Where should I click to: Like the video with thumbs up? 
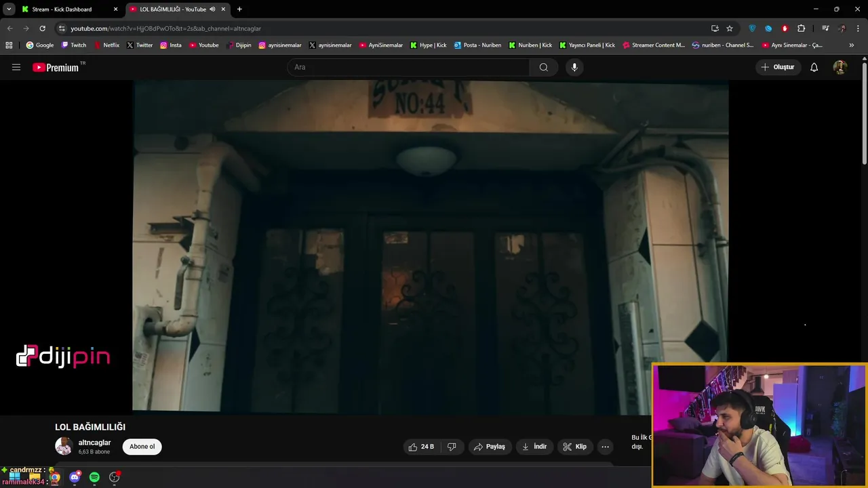click(x=421, y=447)
